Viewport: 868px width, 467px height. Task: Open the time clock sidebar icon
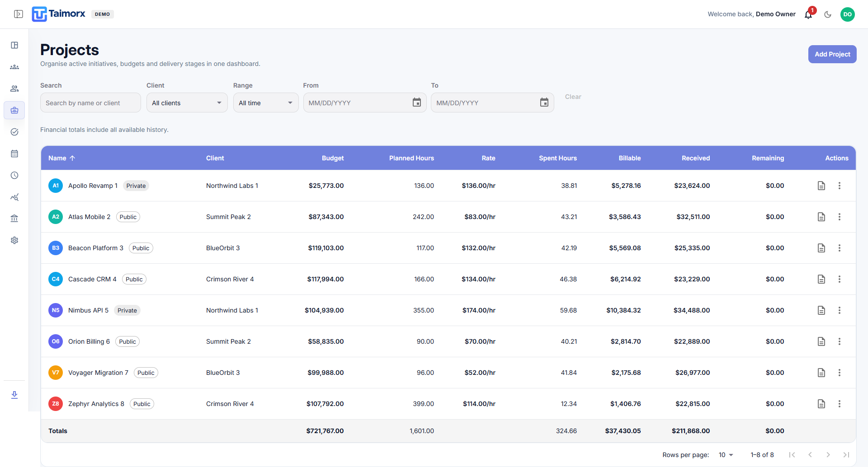[14, 175]
